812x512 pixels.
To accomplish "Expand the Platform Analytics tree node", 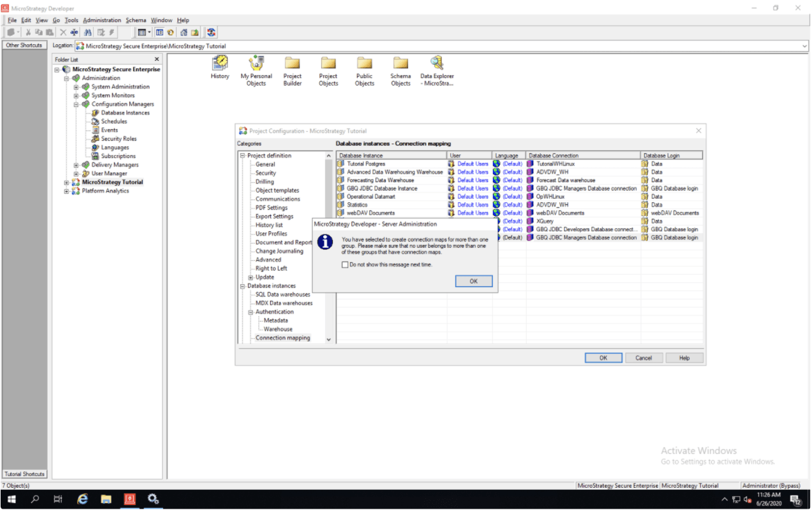I will [67, 191].
